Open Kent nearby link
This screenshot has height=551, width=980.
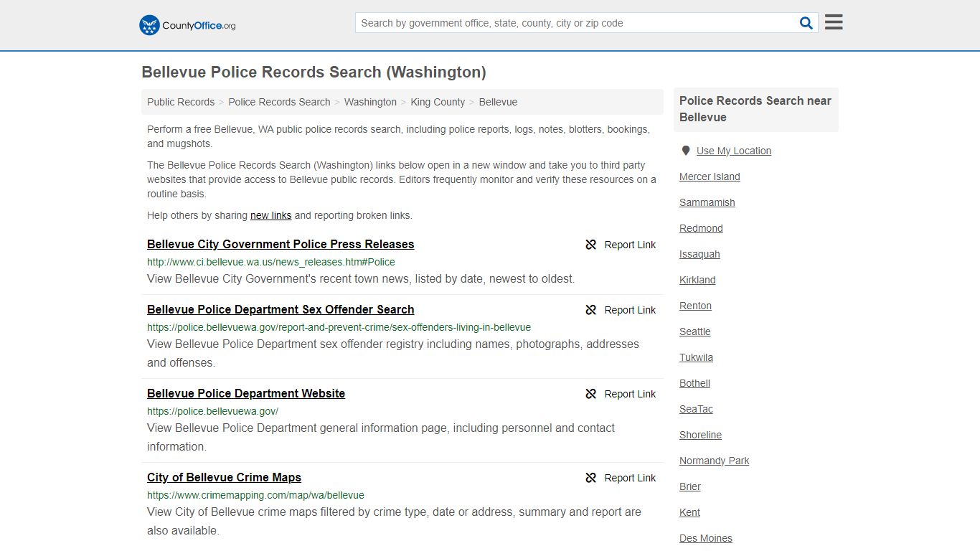[689, 512]
